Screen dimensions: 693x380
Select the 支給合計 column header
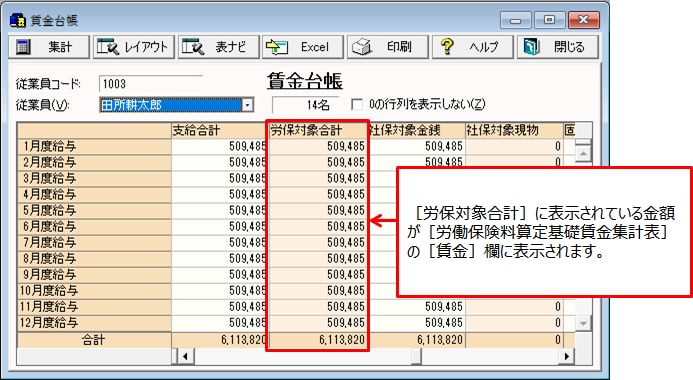click(218, 130)
